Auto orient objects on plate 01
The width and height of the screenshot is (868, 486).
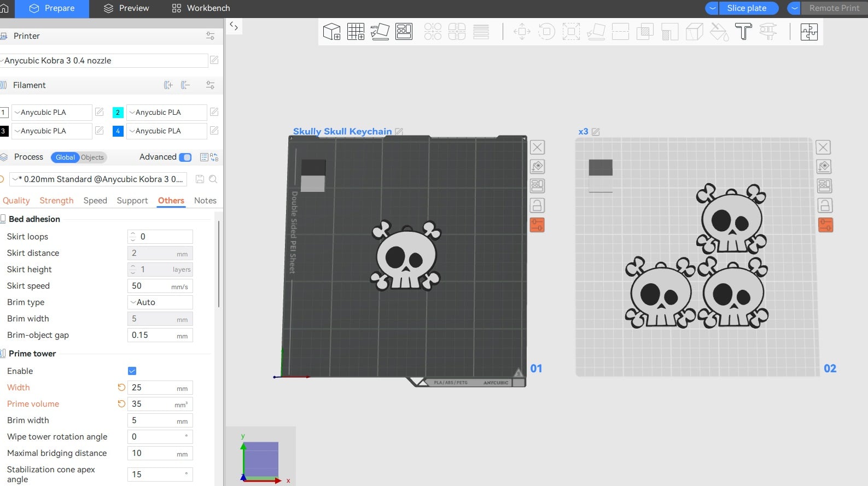[537, 167]
